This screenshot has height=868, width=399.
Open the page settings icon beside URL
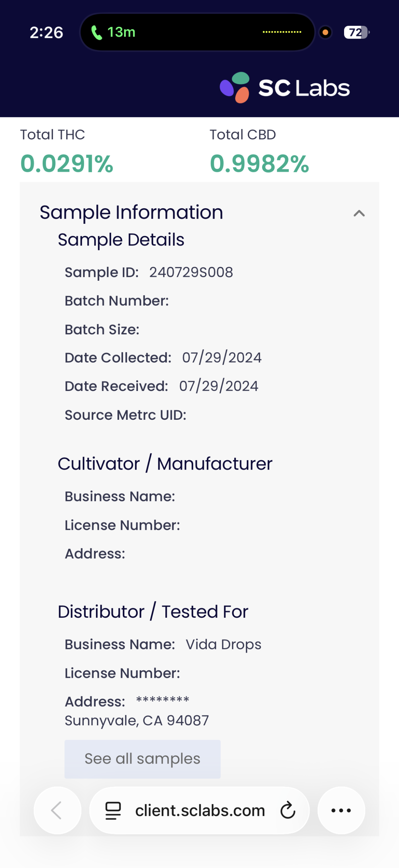pos(113,810)
